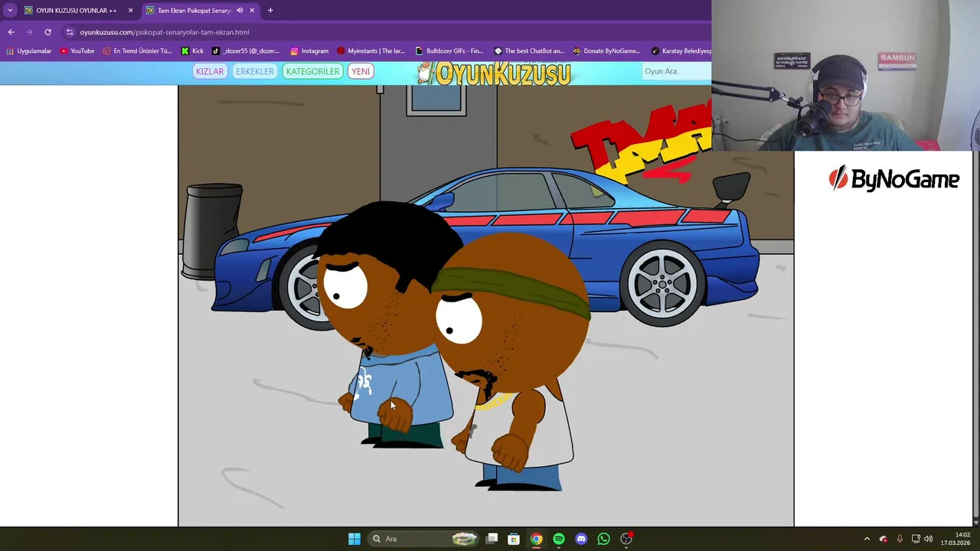Open the _dozer55 TikTok bookmark
980x551 pixels.
click(245, 51)
